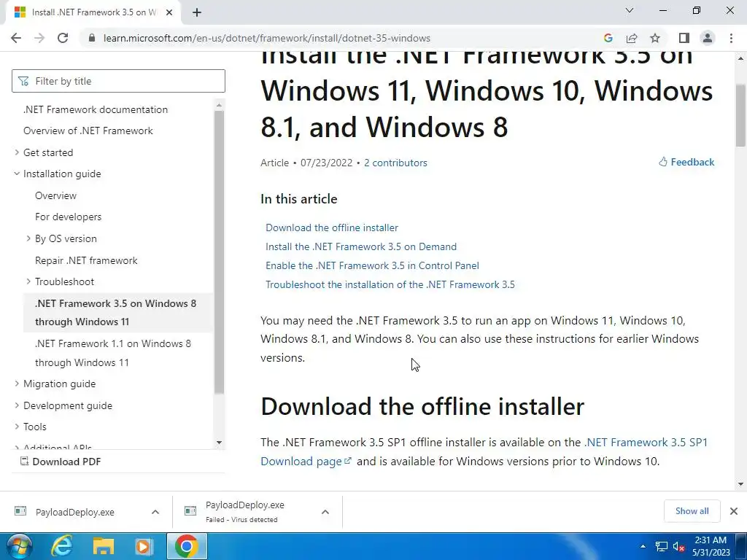The image size is (747, 560).
Task: Launch Internet Explorer from the taskbar
Action: point(62,546)
